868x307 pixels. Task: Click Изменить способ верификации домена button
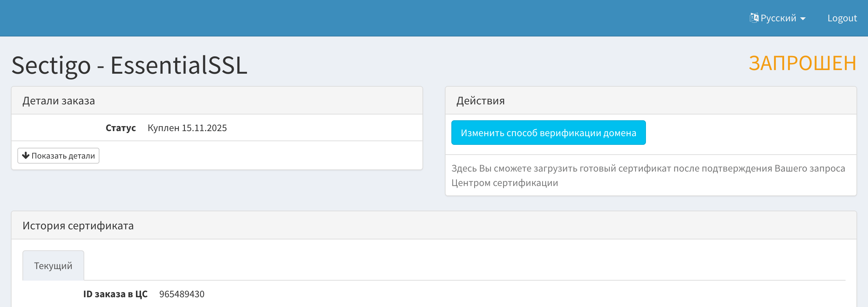(548, 133)
